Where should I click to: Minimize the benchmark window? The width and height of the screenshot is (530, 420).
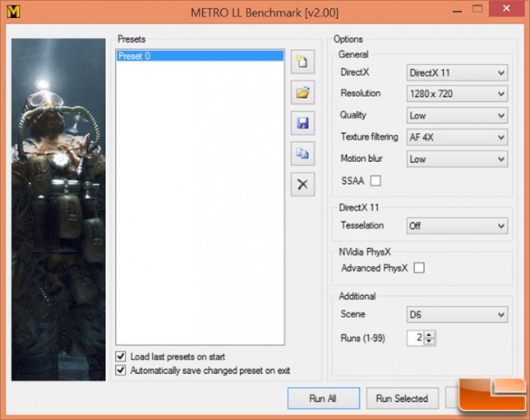click(x=457, y=10)
